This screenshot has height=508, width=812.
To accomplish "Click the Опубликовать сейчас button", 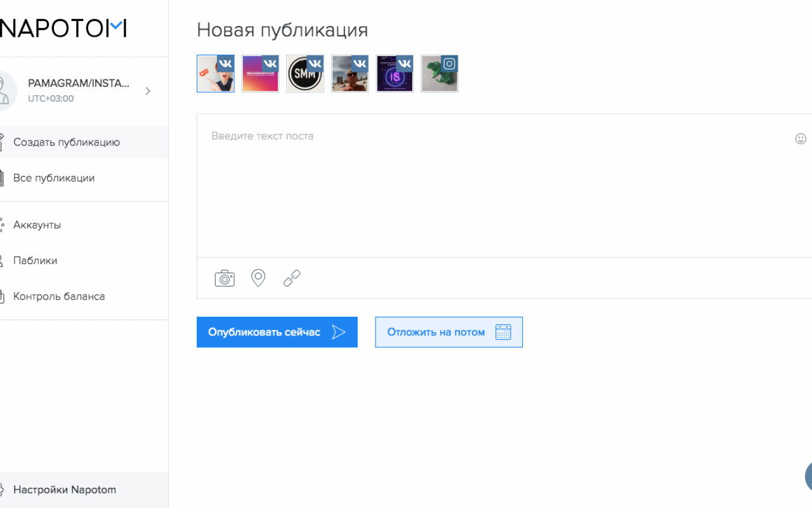I will tap(277, 332).
